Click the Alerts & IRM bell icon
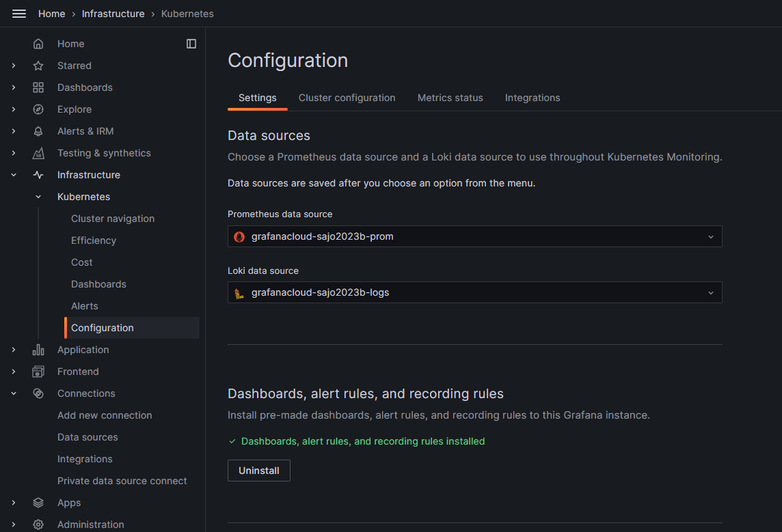782x532 pixels. 38,130
